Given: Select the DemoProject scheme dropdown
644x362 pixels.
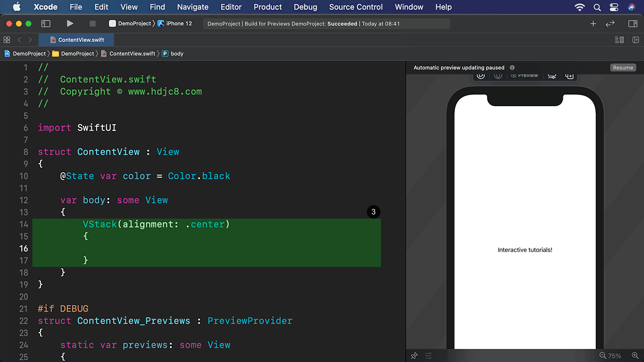Looking at the screenshot, I should 130,23.
